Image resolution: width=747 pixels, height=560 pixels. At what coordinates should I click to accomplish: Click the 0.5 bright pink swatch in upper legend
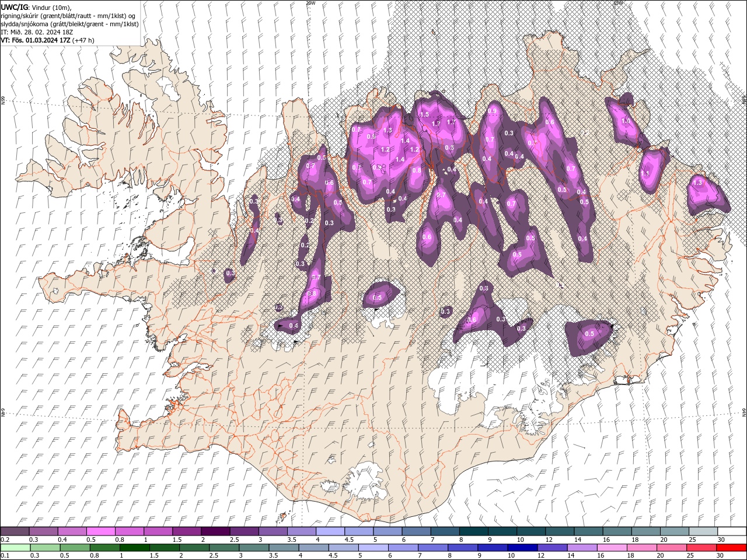[100, 531]
